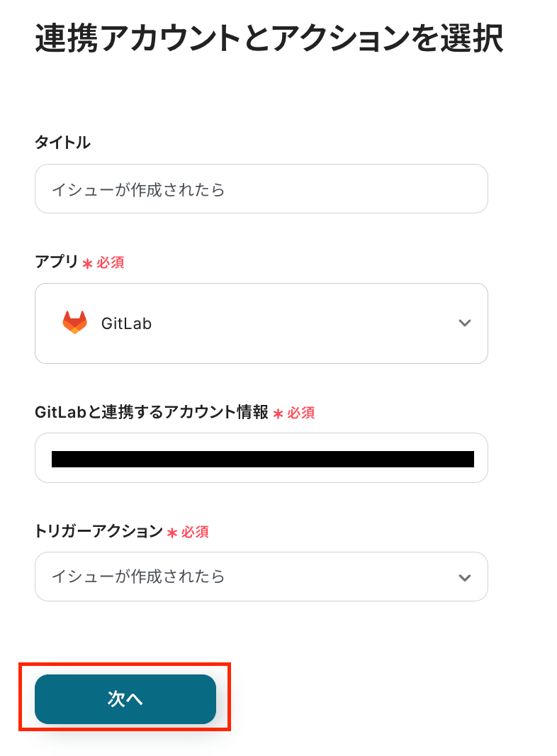
Task: Click the 必須 marker beside トリガーアクション
Action: coord(195,532)
